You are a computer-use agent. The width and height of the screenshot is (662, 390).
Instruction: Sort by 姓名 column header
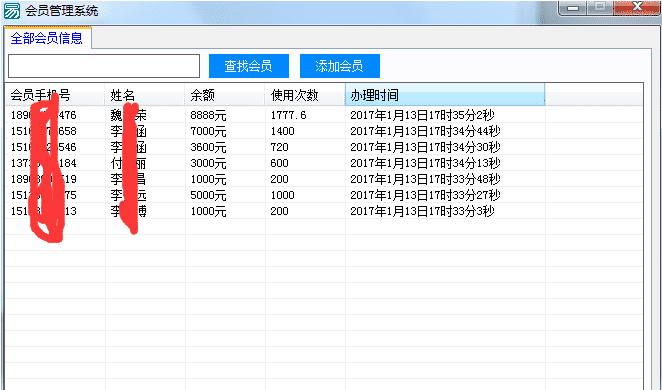tap(145, 95)
